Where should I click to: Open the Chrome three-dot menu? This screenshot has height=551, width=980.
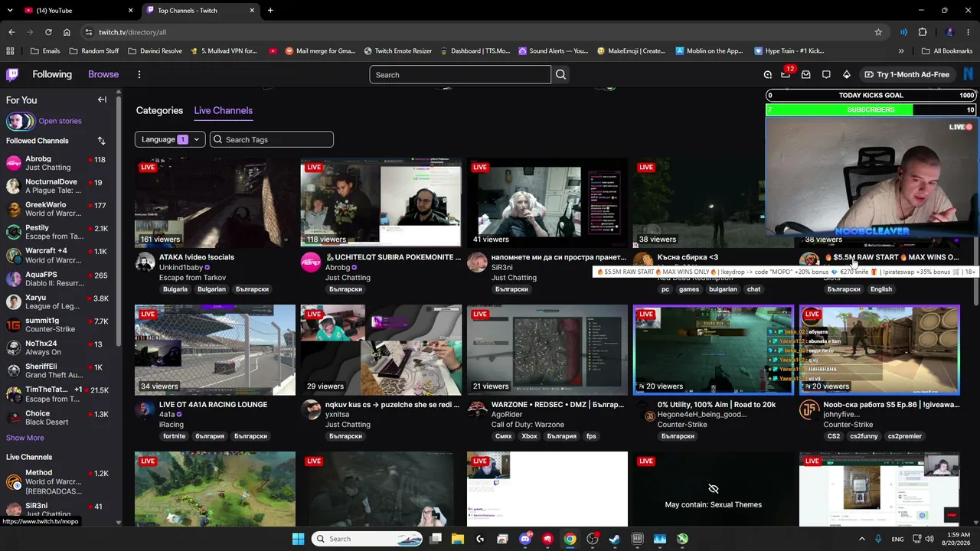(969, 32)
